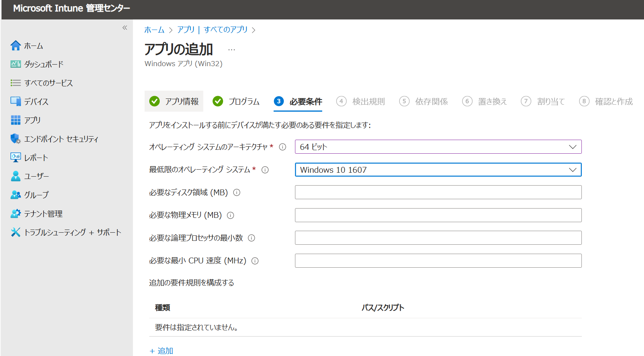Open the アプリ grid icon
This screenshot has height=356, width=644.
tap(16, 120)
